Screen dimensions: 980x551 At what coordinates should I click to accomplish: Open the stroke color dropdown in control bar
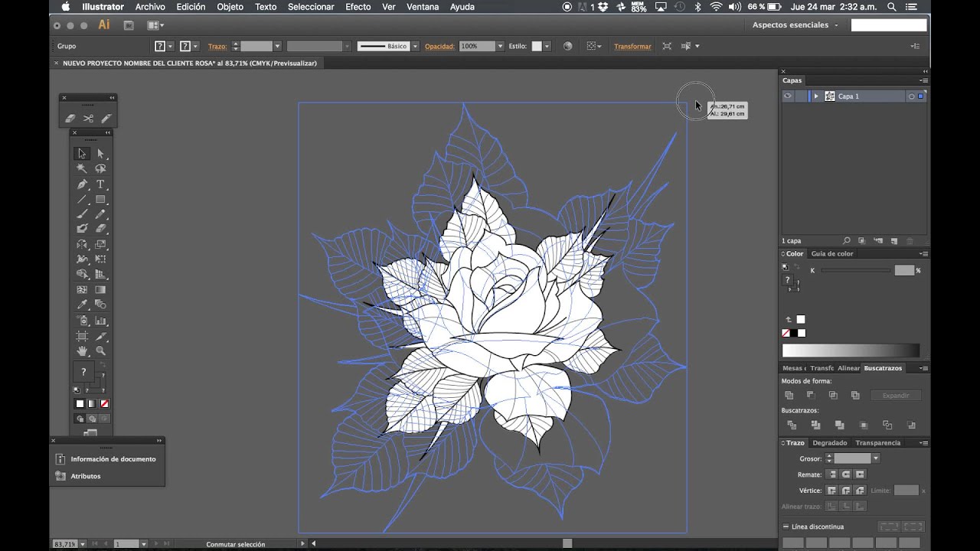coord(195,46)
